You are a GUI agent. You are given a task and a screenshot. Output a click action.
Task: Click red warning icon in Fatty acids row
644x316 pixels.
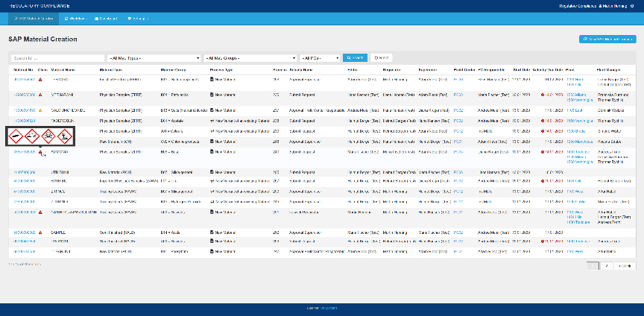[40, 95]
